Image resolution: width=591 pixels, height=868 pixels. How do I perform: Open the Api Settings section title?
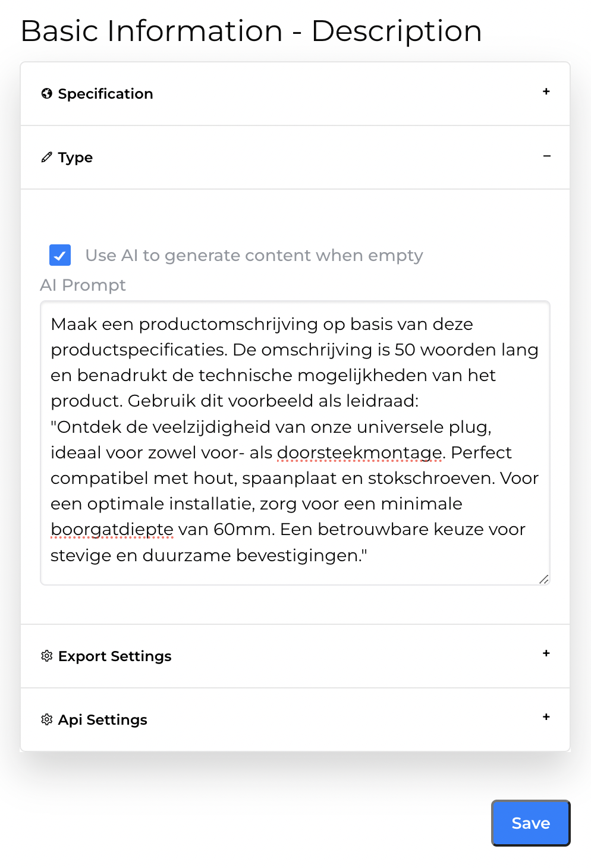pyautogui.click(x=103, y=720)
